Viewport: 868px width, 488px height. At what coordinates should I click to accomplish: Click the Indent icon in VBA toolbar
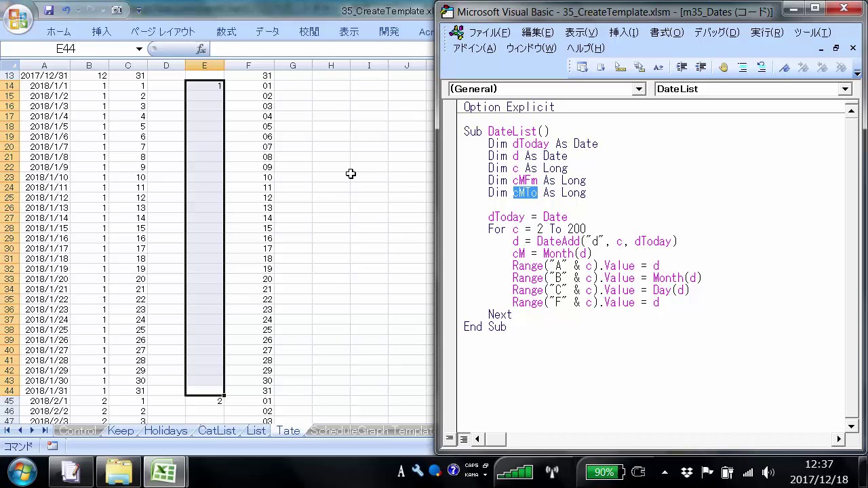pyautogui.click(x=682, y=67)
